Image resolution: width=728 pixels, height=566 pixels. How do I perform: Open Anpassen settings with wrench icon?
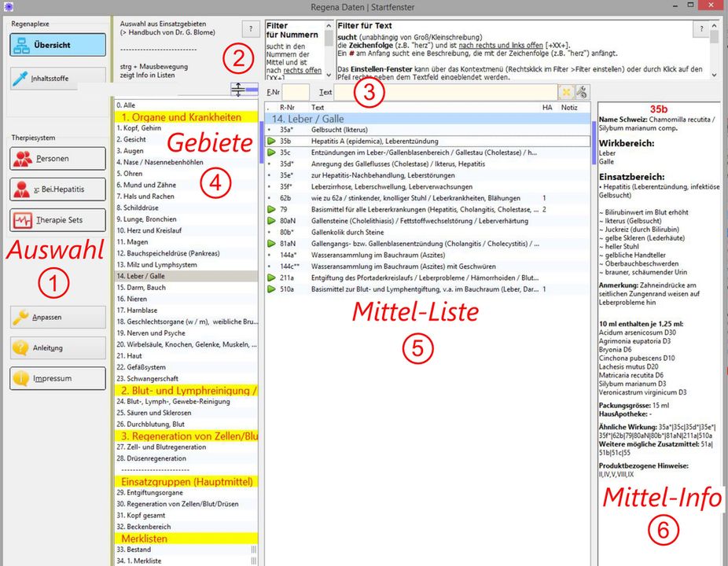click(57, 318)
